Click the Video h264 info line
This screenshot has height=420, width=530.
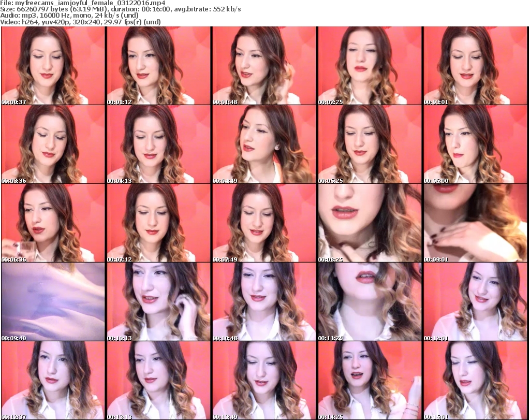[x=80, y=22]
